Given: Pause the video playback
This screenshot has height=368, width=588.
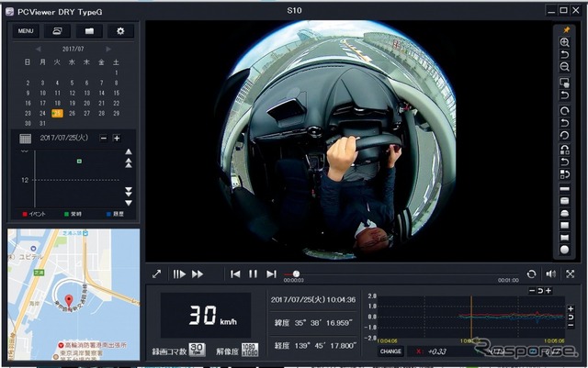Looking at the screenshot, I should click(x=253, y=273).
